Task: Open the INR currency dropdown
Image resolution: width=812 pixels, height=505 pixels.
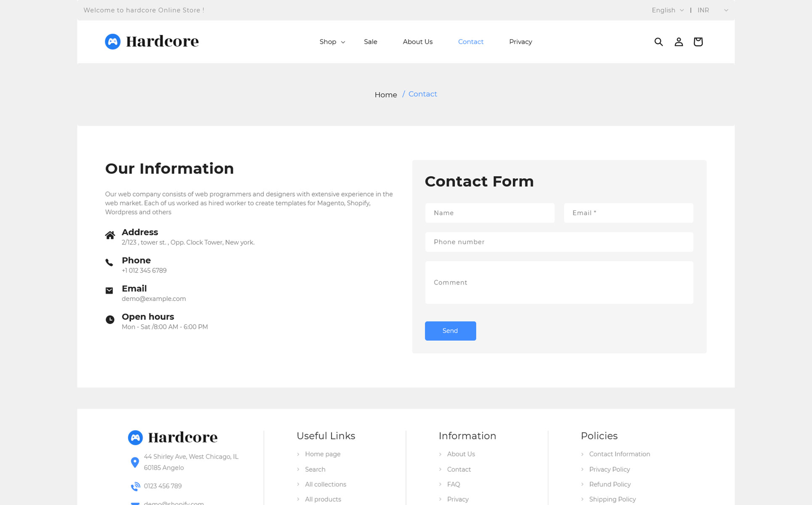Action: pyautogui.click(x=712, y=10)
